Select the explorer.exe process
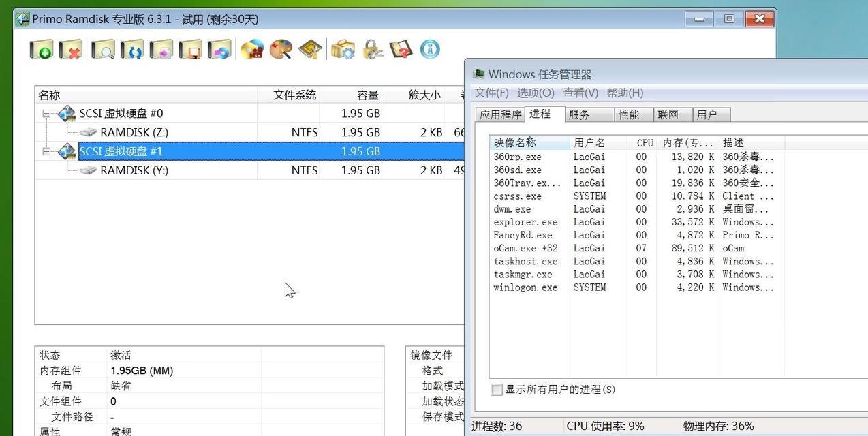The image size is (868, 436). (636, 222)
